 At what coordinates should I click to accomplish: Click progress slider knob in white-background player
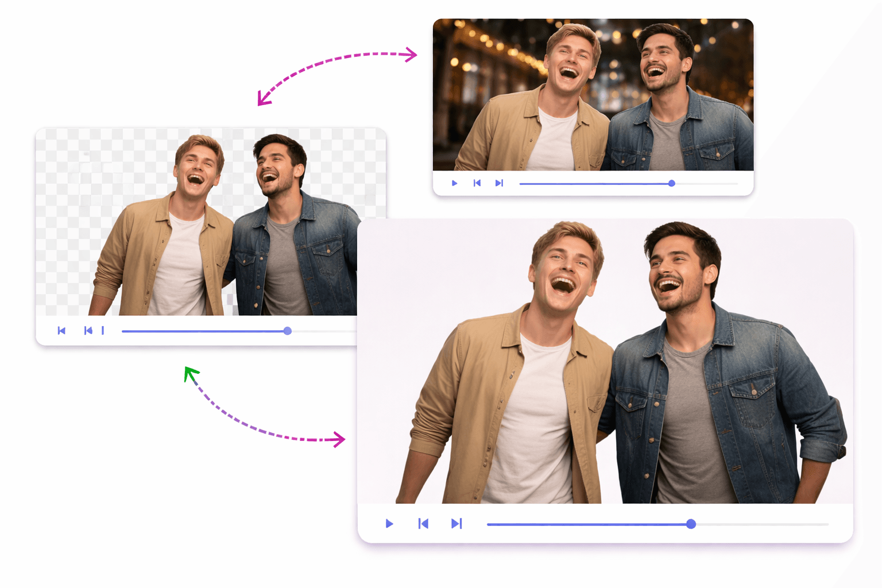(x=691, y=524)
